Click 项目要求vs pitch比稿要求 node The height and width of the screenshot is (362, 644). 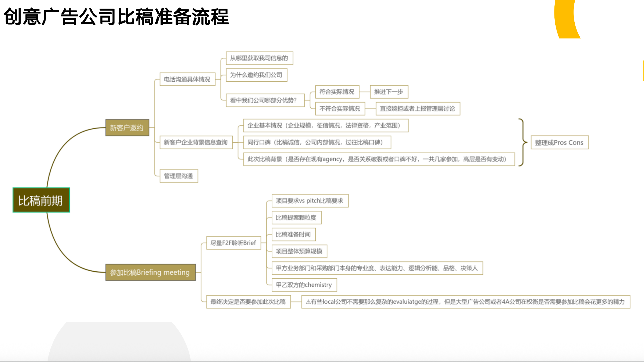click(x=310, y=201)
